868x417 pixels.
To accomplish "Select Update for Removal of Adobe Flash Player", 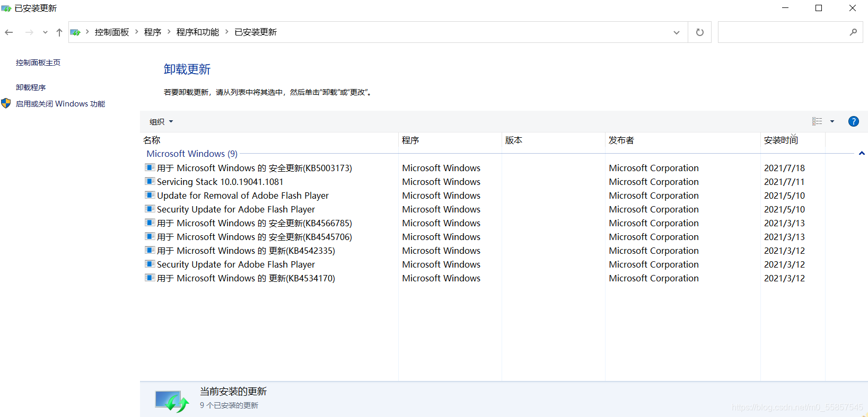I will point(243,196).
